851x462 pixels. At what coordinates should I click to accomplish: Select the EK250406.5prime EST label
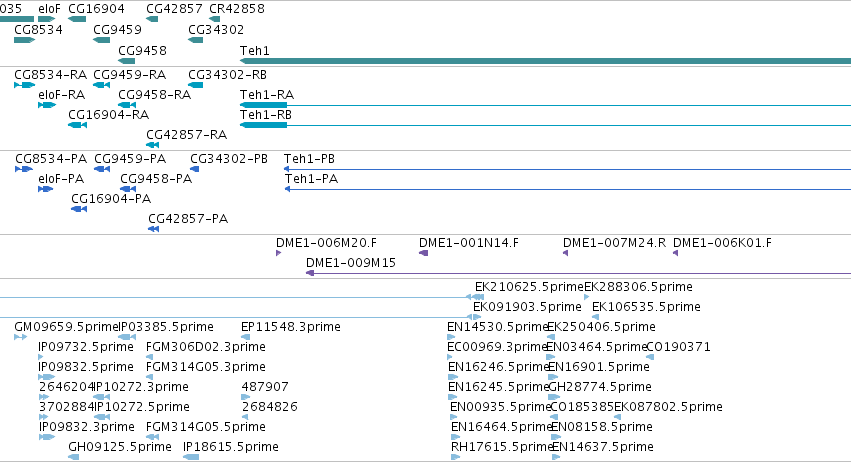[x=601, y=327]
